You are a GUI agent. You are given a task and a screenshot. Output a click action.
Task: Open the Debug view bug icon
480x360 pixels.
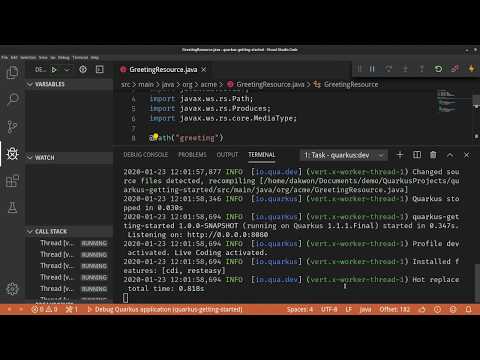click(12, 154)
